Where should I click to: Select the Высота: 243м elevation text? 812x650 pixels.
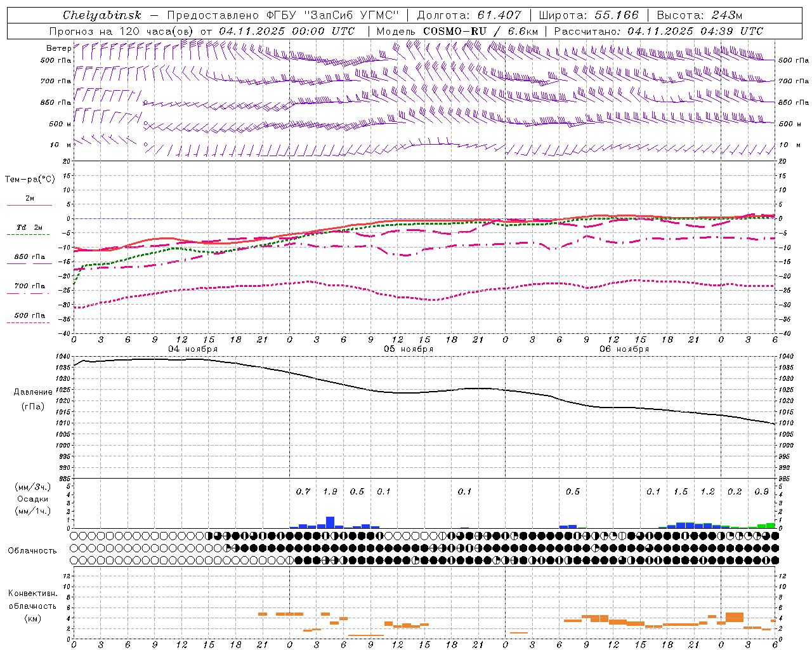(x=700, y=15)
